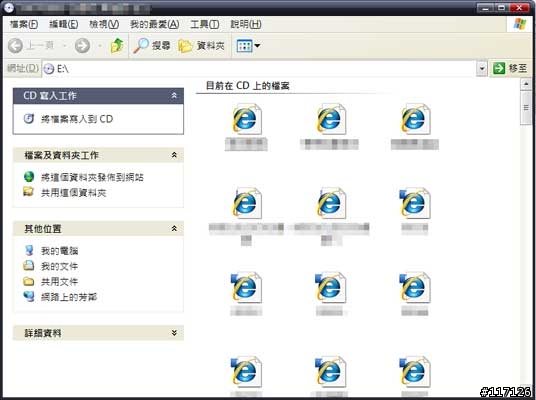
Task: Click the CD icon in title bar
Action: coord(9,7)
